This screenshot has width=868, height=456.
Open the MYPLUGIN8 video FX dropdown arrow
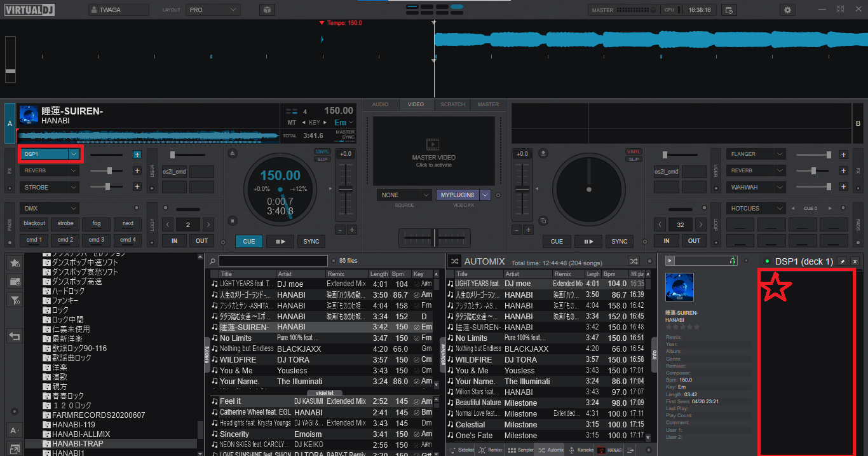pyautogui.click(x=485, y=195)
